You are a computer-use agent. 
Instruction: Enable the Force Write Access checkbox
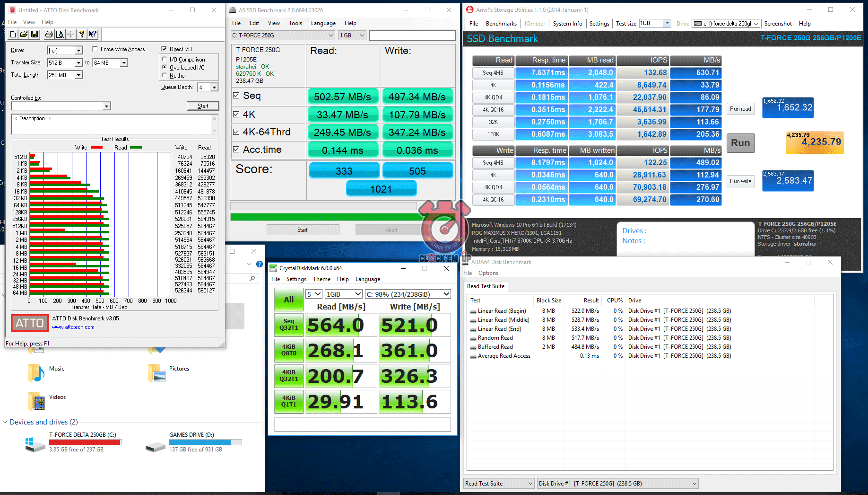click(x=95, y=49)
